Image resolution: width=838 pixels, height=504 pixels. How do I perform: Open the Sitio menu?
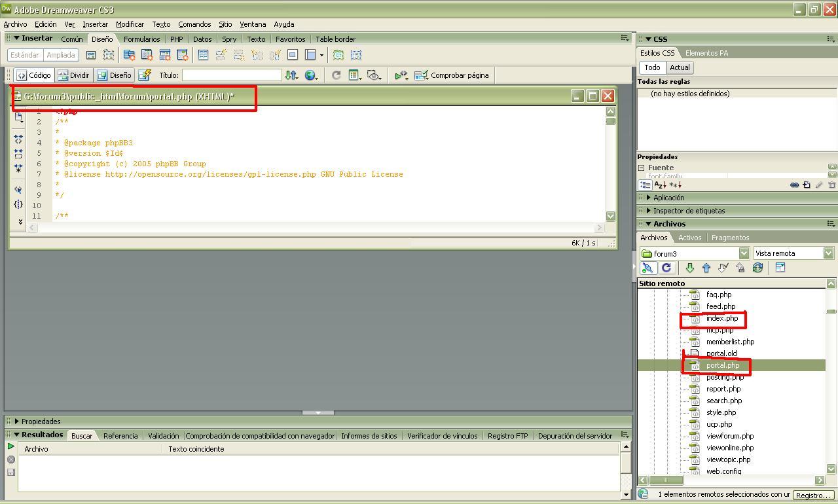click(x=225, y=24)
